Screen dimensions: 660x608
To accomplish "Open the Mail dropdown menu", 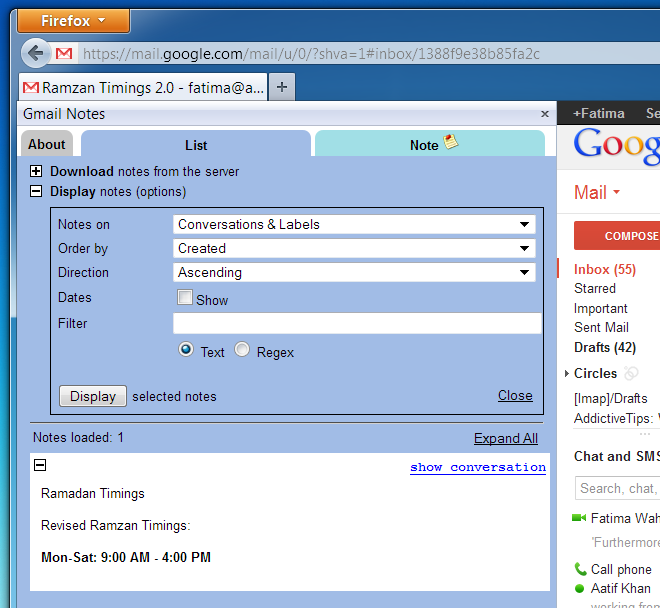I will click(597, 192).
